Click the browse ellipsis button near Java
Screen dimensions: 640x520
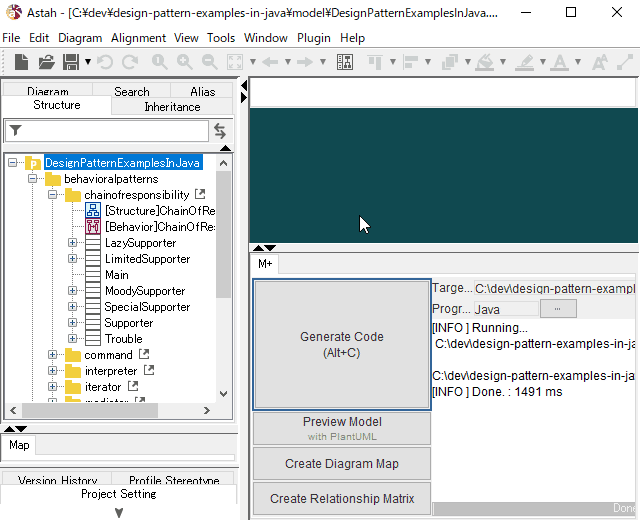tap(558, 309)
